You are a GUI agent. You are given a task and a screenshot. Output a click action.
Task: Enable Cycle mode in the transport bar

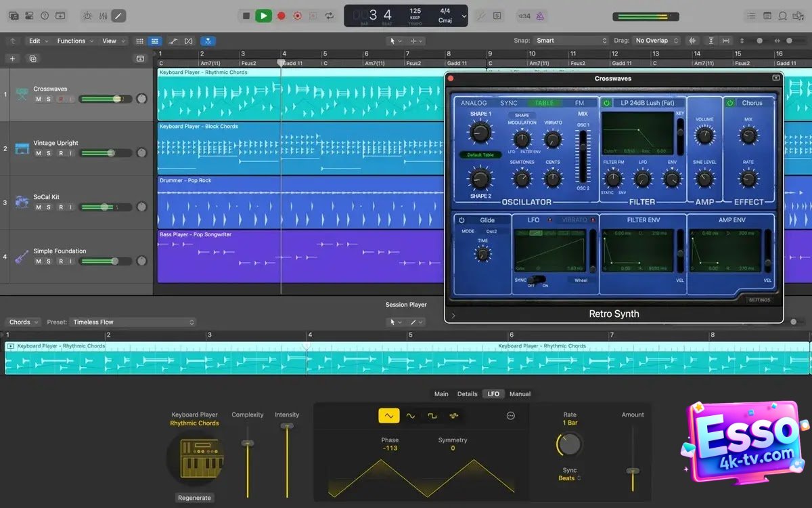(330, 15)
